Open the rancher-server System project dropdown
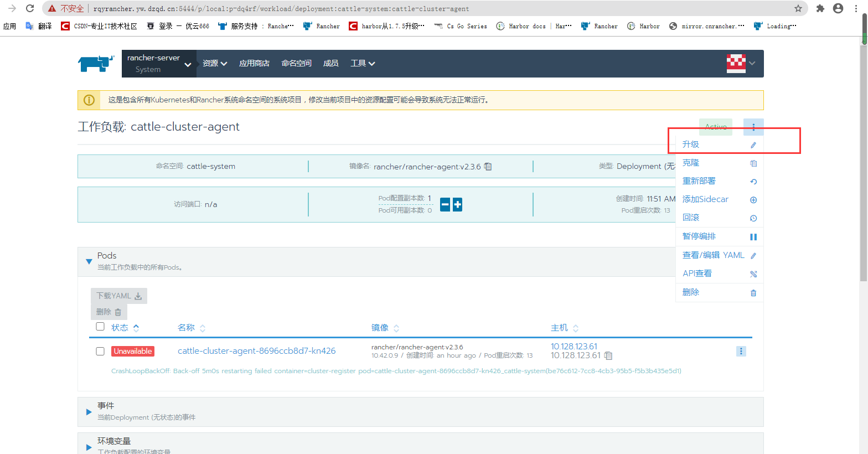 [159, 64]
